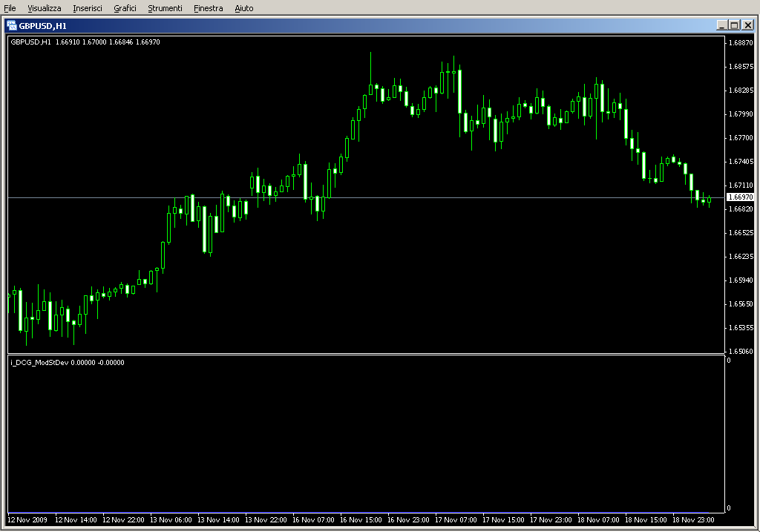Click the 17 Nov 23:00 time label
760x532 pixels.
click(x=551, y=520)
